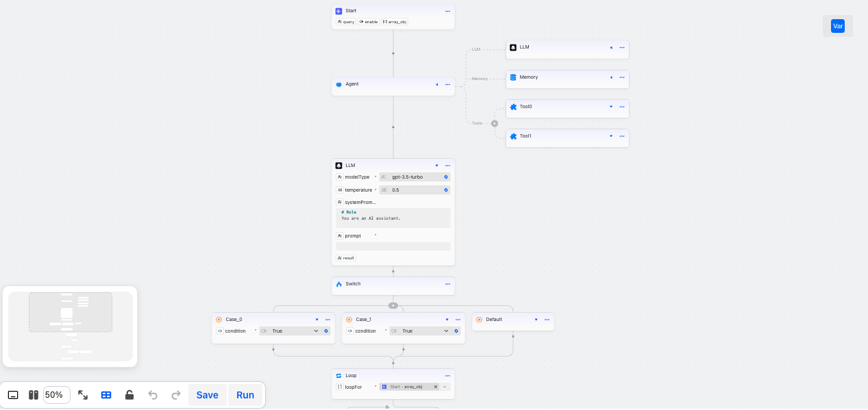Toggle the canvas lock icon

pos(129,395)
